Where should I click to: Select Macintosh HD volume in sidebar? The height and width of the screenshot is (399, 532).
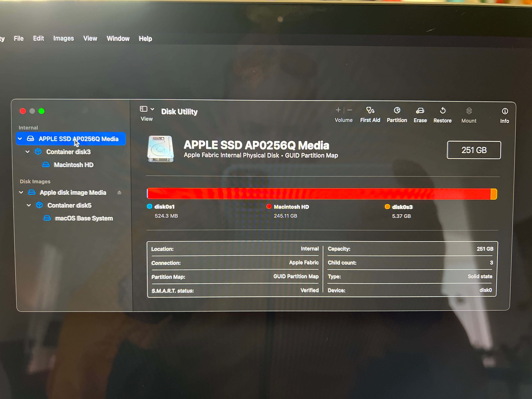tap(74, 165)
